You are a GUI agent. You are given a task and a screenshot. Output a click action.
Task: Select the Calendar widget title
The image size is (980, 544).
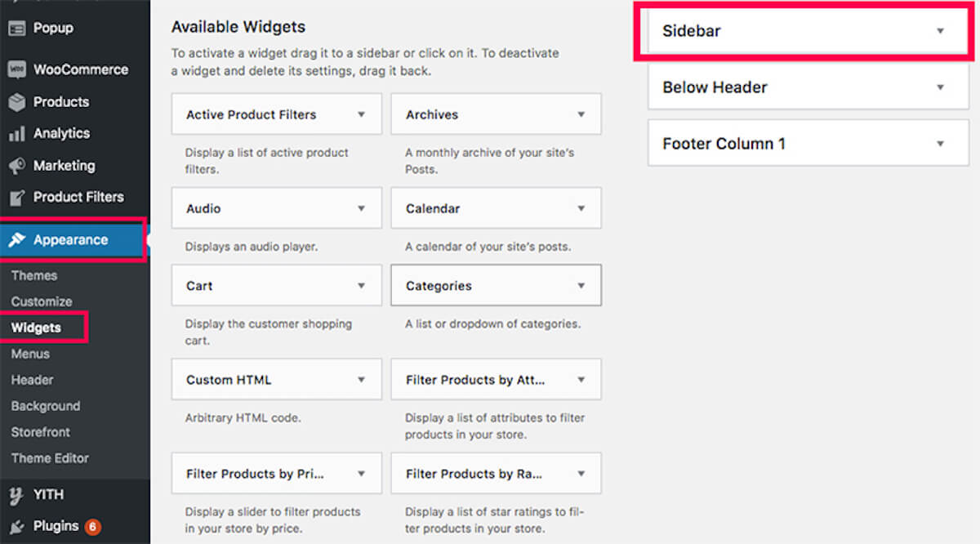(433, 208)
